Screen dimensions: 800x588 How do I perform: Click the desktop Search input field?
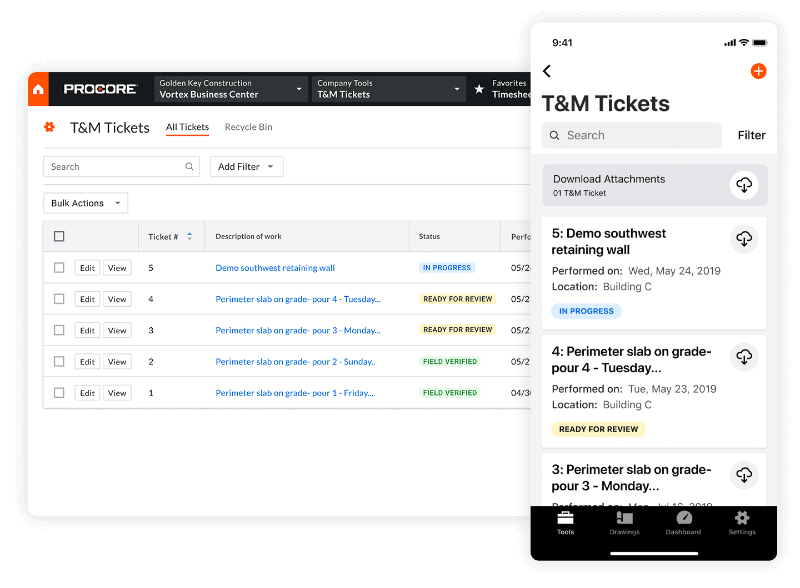point(115,167)
